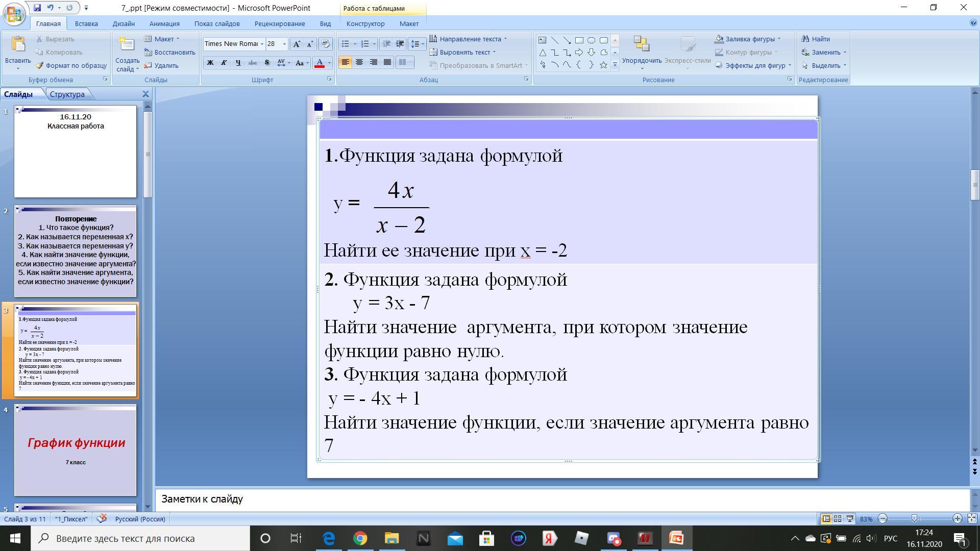Click Восстановить reset slide button
This screenshot has width=980, height=551.
click(x=170, y=52)
